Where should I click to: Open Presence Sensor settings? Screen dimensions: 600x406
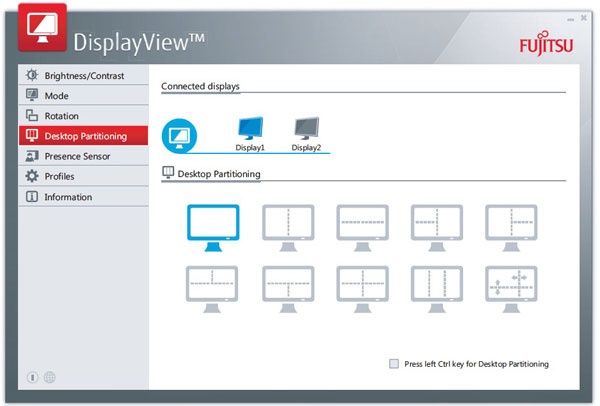(83, 156)
